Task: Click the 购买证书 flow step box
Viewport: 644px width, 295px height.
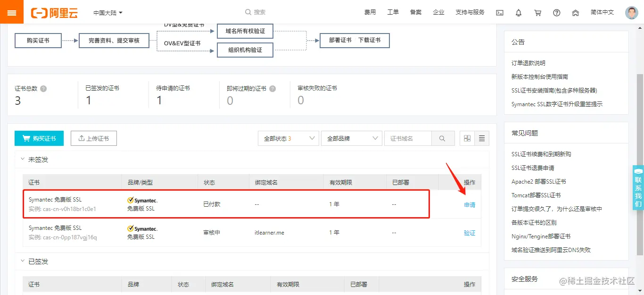Action: point(38,41)
